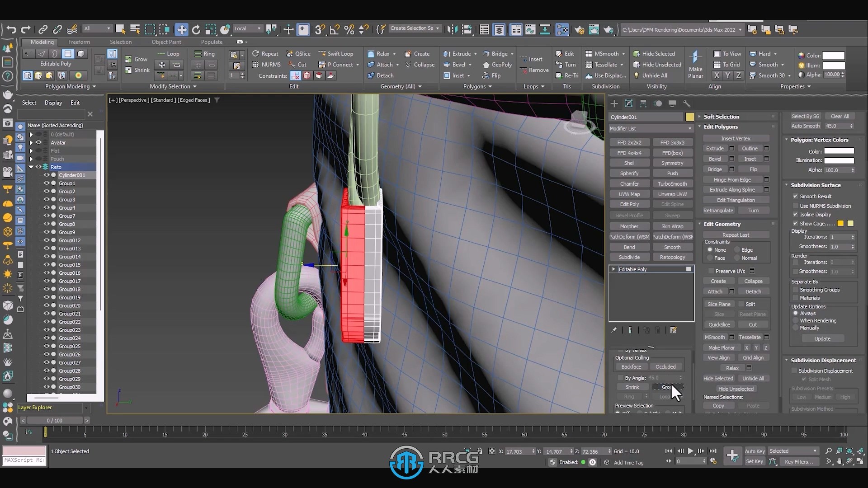
Task: Enable the By Angle checkbox
Action: 621,378
